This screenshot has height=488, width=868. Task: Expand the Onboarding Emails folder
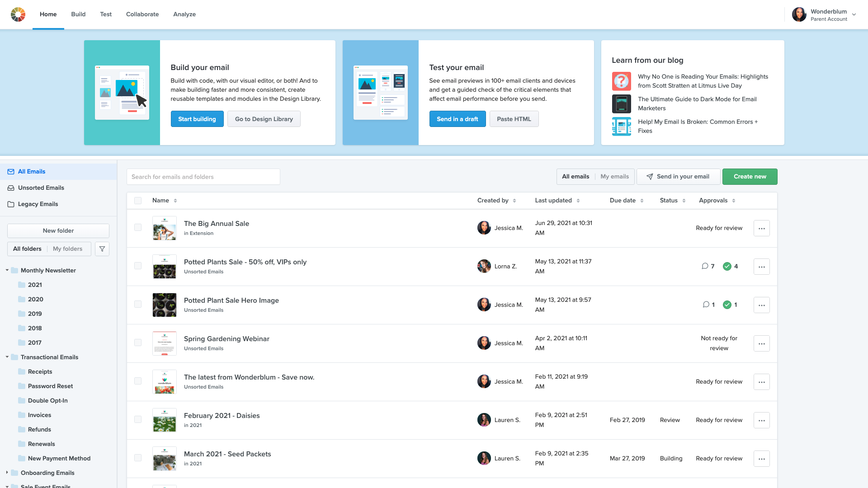pos(7,473)
